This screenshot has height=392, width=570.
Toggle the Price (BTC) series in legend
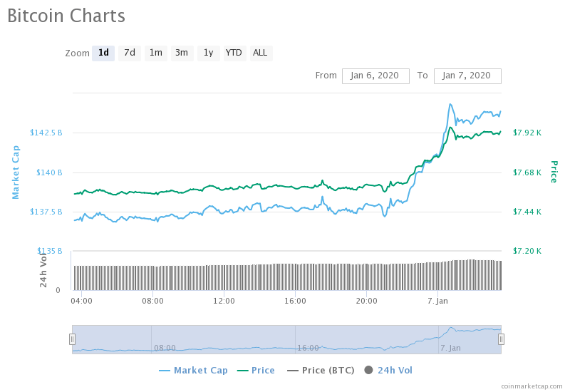click(x=321, y=370)
